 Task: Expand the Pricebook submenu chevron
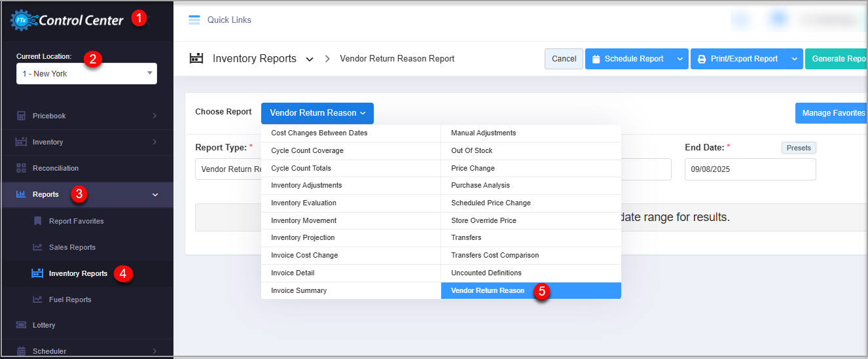(154, 116)
